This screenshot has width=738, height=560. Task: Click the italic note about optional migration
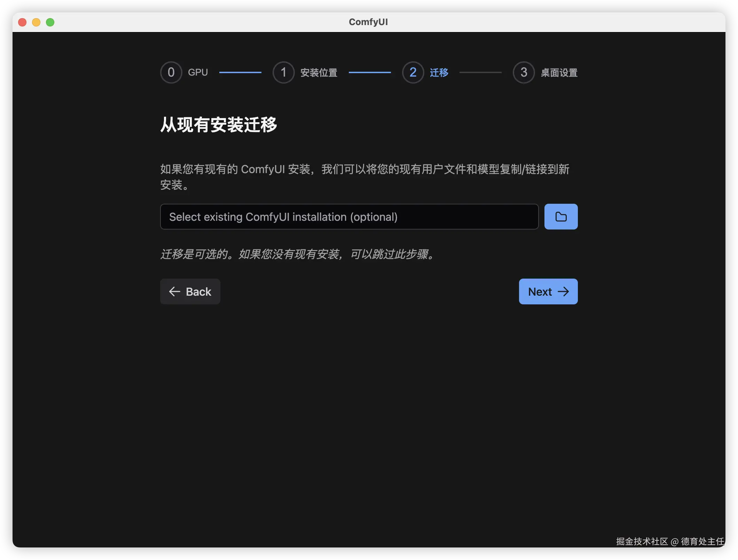coord(298,254)
